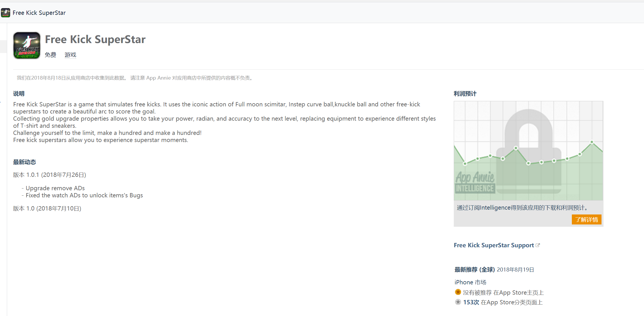Click the App Annie Intelligence watermark logo
Screen dimensions: 644x316
pyautogui.click(x=475, y=182)
